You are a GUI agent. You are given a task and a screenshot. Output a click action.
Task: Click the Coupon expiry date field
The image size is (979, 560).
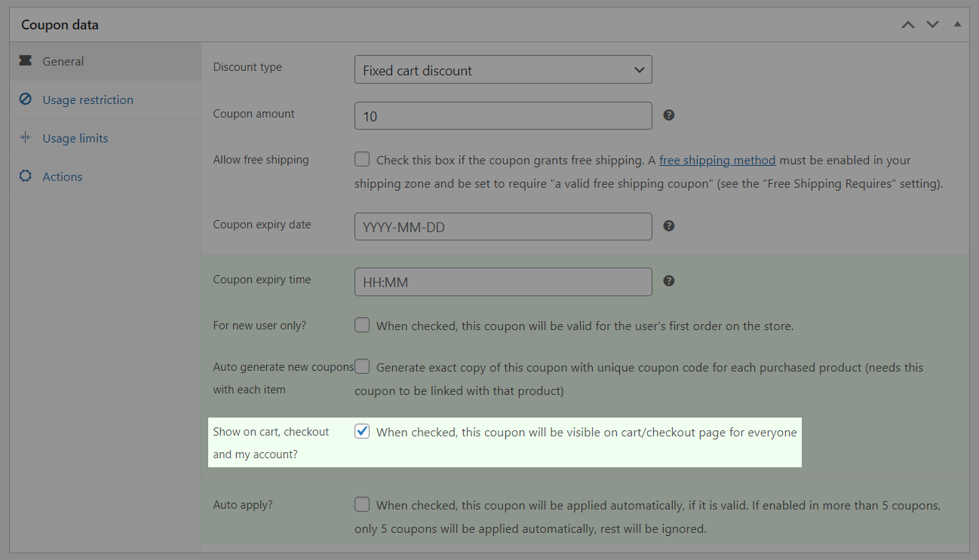(503, 226)
